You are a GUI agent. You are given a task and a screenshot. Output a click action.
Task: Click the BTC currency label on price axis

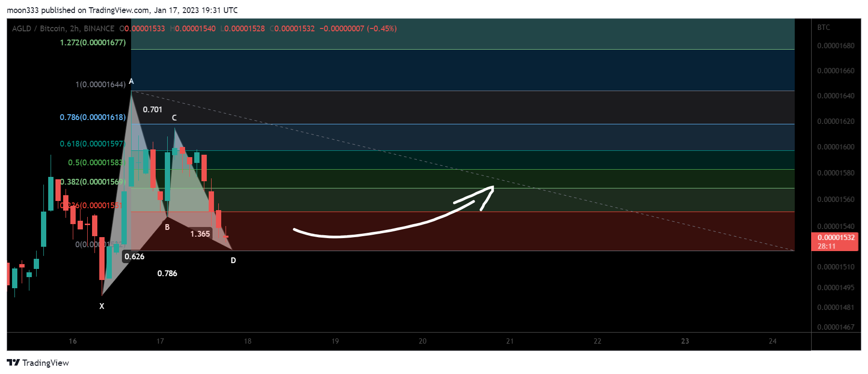pyautogui.click(x=824, y=27)
